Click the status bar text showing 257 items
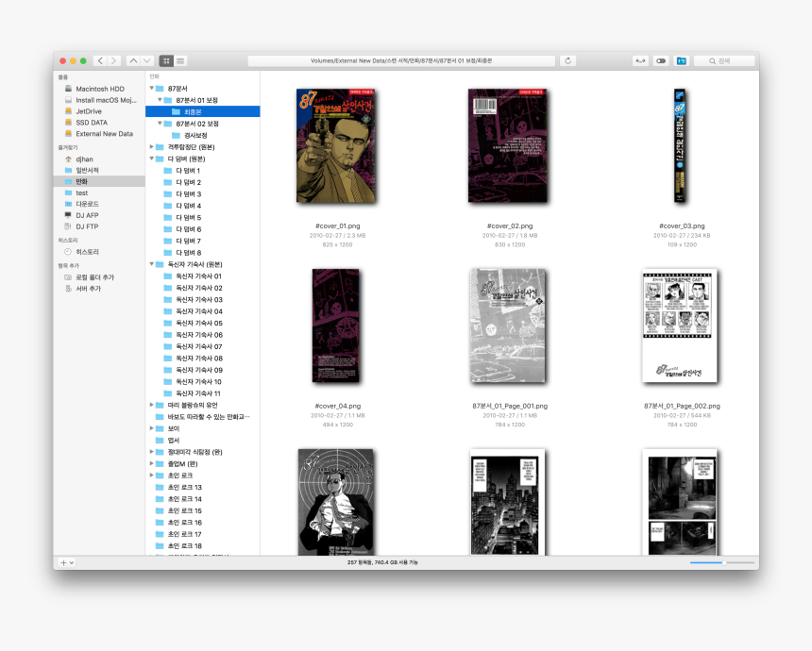The image size is (812, 651). pyautogui.click(x=382, y=562)
